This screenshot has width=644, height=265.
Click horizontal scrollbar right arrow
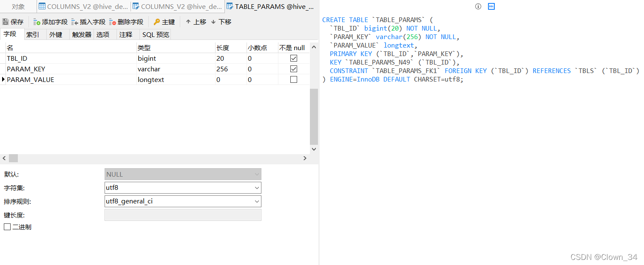point(305,158)
